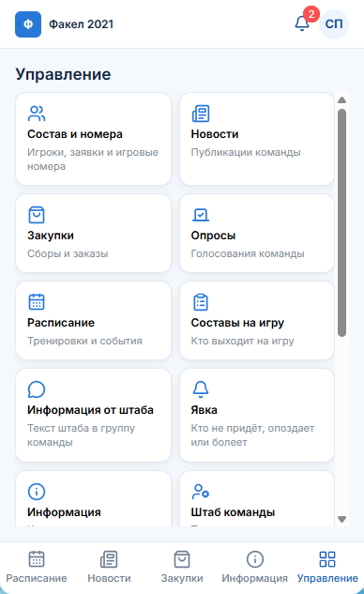The height and width of the screenshot is (594, 364).
Task: Click the Факел 2021 team name
Action: (81, 24)
